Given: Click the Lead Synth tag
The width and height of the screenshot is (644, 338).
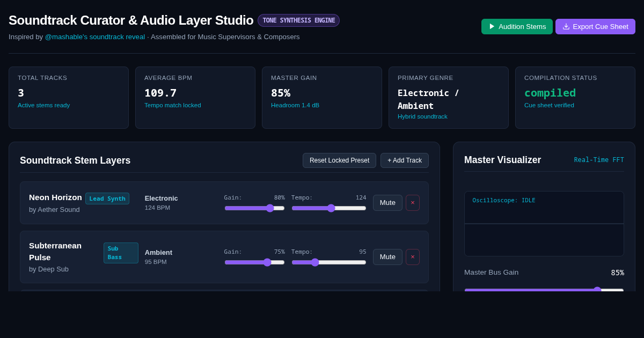Looking at the screenshot, I should click(x=107, y=199).
